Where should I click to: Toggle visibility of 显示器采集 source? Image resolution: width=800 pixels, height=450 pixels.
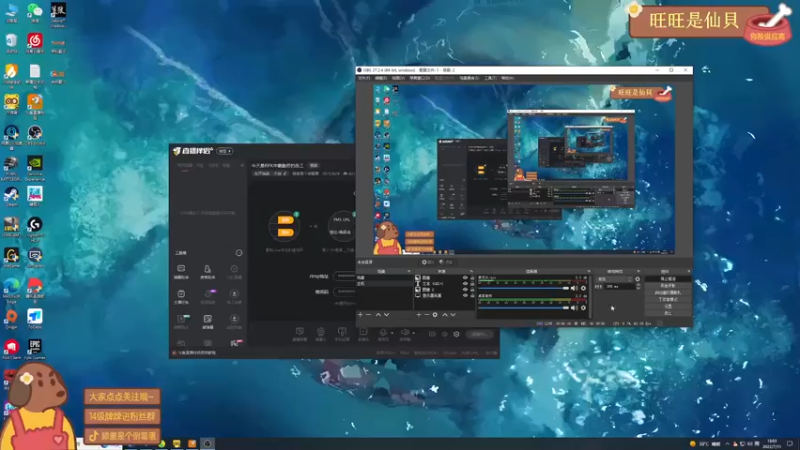(465, 295)
